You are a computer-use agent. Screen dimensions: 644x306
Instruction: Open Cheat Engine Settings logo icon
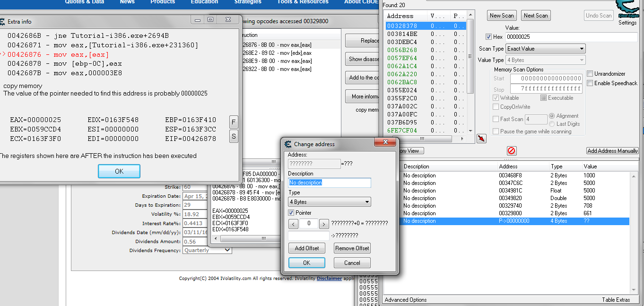tap(628, 9)
